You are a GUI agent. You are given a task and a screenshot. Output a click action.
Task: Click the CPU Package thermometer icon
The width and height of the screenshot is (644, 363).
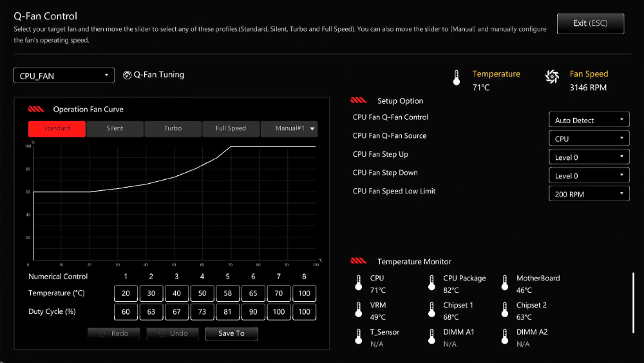point(431,283)
